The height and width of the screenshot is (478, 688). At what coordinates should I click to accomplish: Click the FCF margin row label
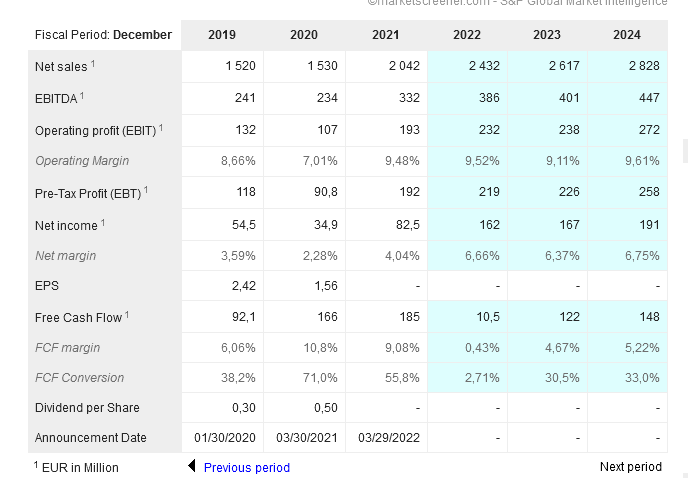coord(68,348)
